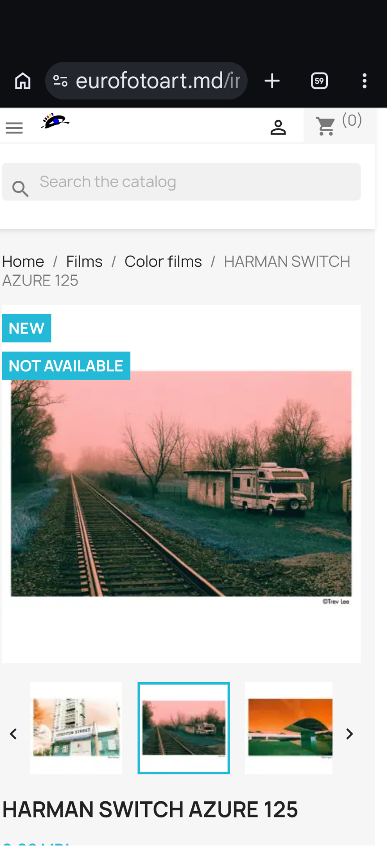387x868 pixels.
Task: Show previous thumbnails with left chevron
Action: [x=13, y=734]
